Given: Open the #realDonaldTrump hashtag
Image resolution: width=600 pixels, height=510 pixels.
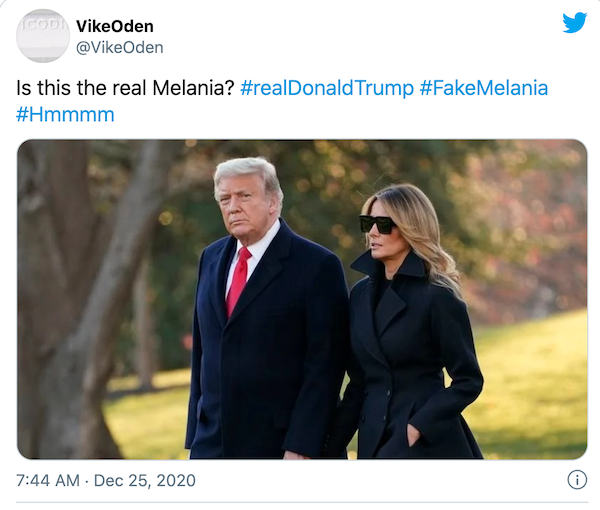Looking at the screenshot, I should tap(327, 88).
